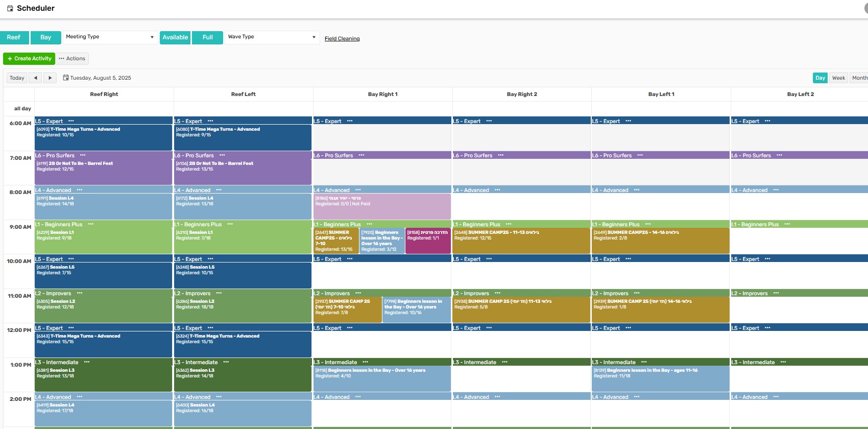Open the Actions menu button

(x=72, y=59)
